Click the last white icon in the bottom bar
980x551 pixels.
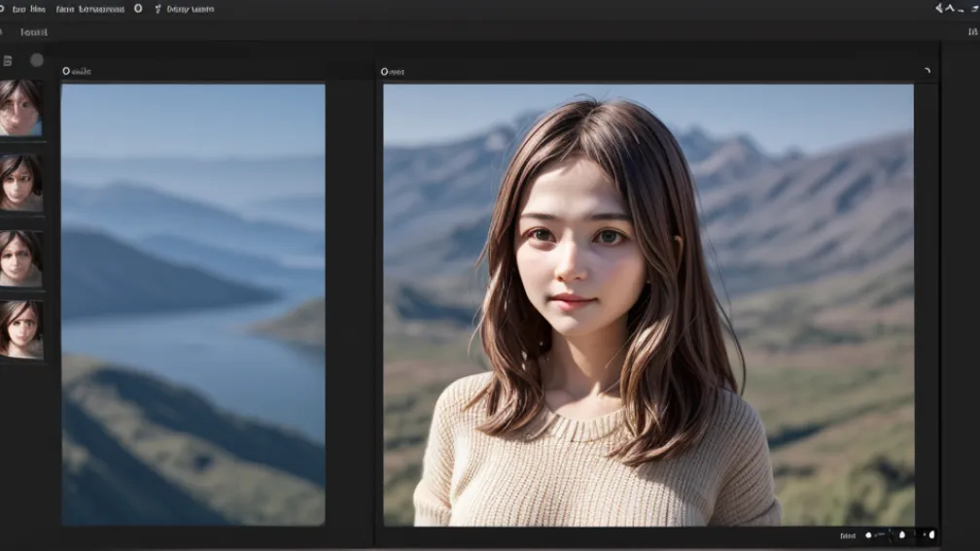click(x=930, y=535)
